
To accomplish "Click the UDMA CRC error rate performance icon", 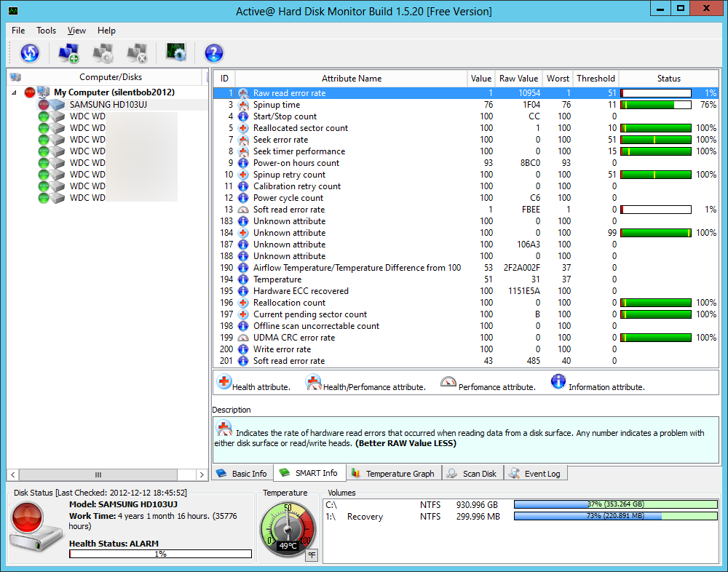I will (243, 338).
